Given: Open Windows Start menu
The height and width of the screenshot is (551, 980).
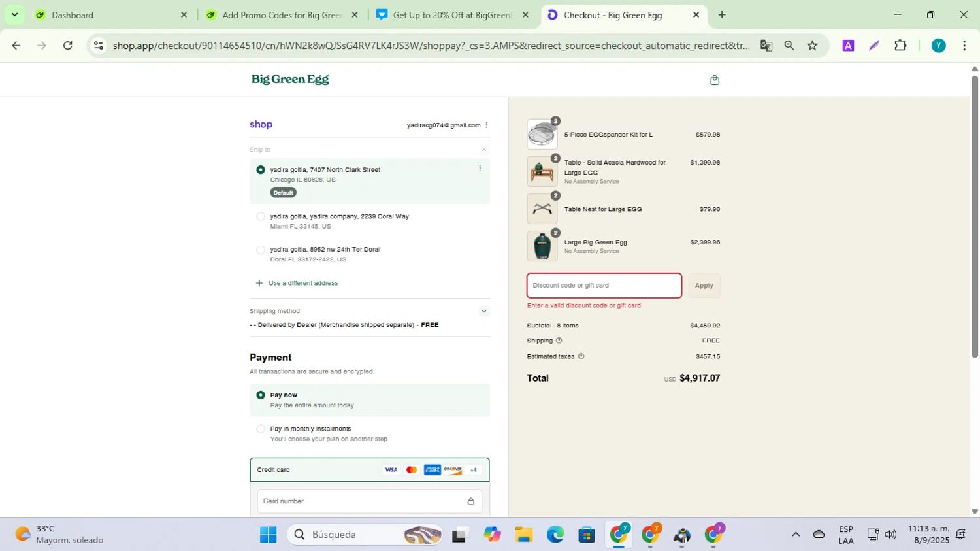Looking at the screenshot, I should pos(268,535).
